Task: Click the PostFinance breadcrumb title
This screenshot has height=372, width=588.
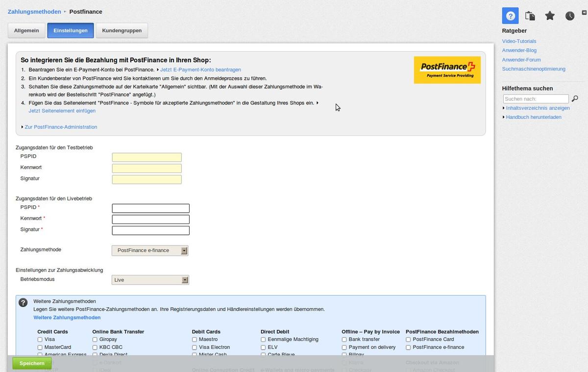Action: tap(86, 12)
